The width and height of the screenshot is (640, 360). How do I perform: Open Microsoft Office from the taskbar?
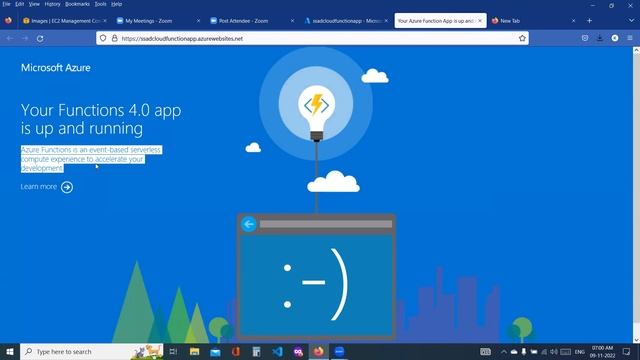coord(236,351)
